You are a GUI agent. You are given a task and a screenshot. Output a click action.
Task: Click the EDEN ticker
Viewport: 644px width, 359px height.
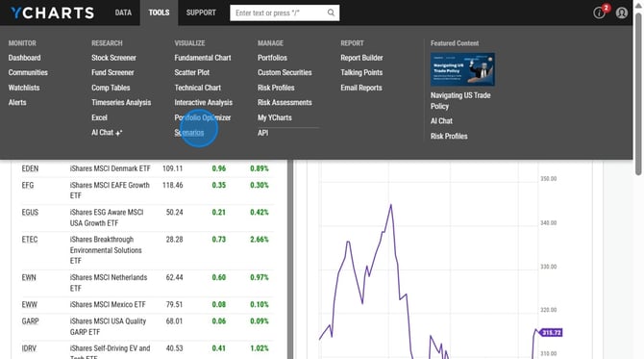point(30,168)
